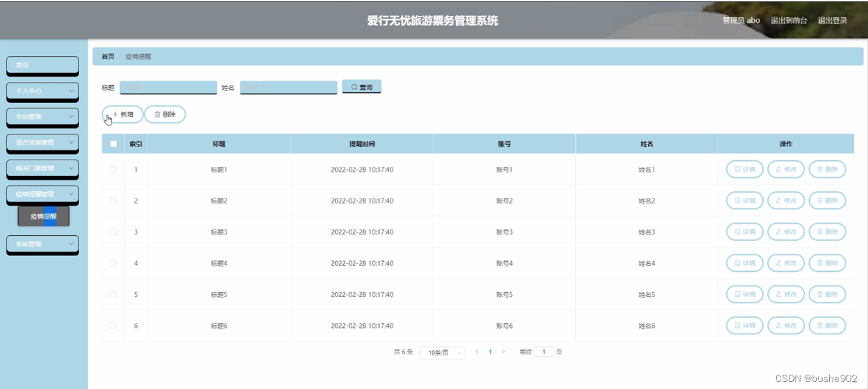
Task: Expand the 个人中心 sidebar menu
Action: (42, 91)
